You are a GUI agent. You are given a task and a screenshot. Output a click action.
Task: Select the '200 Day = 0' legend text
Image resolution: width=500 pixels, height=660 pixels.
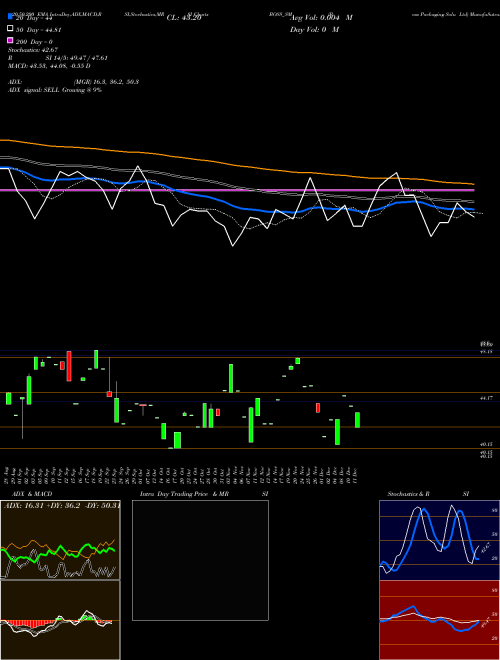(x=34, y=42)
